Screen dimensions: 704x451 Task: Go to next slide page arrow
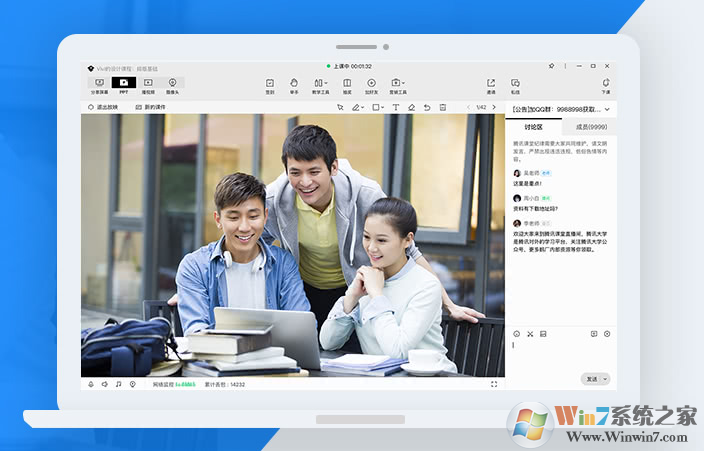click(x=495, y=107)
